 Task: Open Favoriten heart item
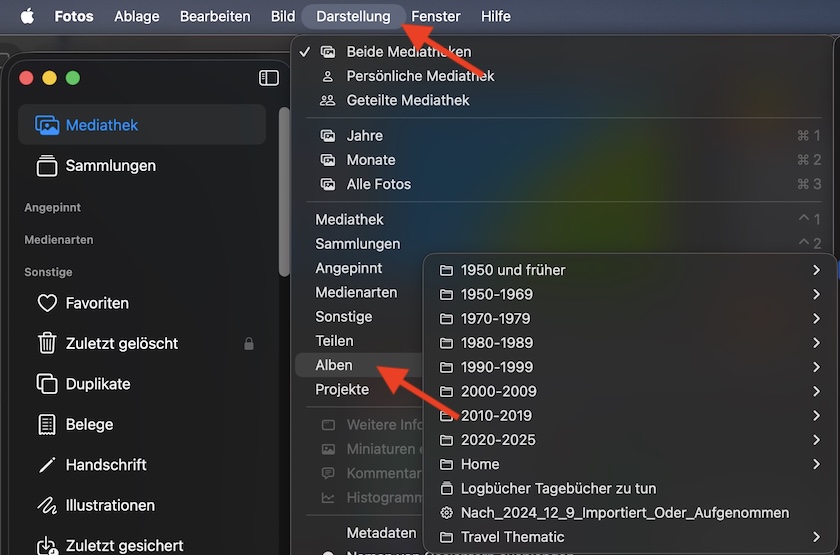pos(96,303)
